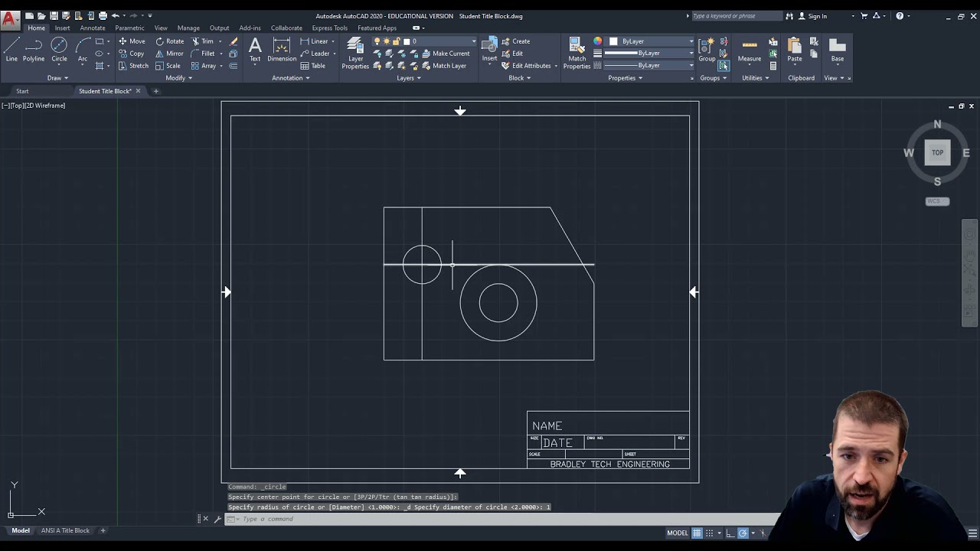
Task: Open the lineweight ByLayer dropdown
Action: click(649, 54)
